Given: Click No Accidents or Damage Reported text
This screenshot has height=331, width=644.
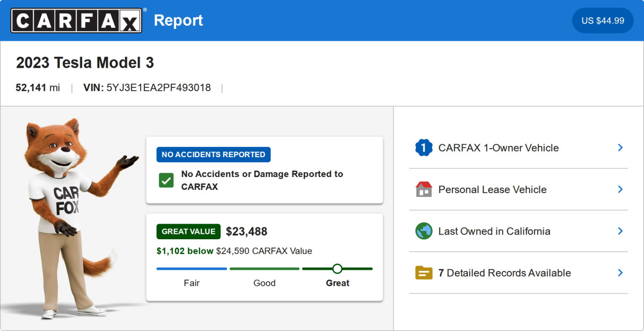Looking at the screenshot, I should click(262, 180).
